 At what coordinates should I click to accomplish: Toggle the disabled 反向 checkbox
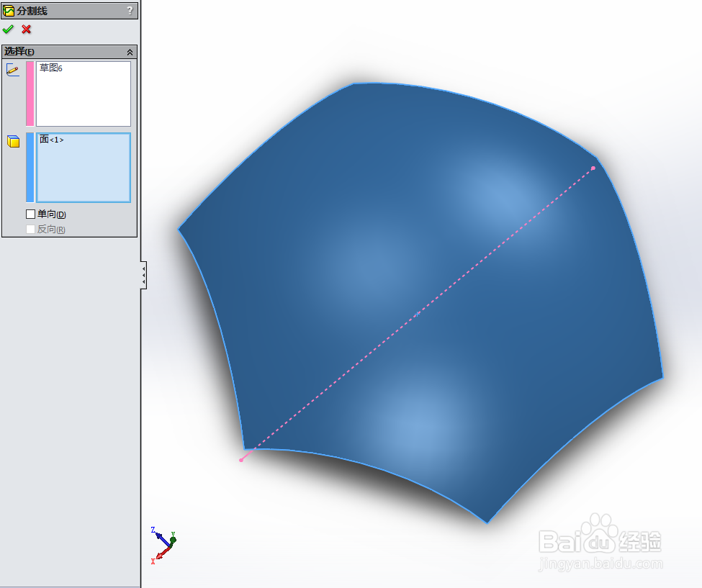click(30, 229)
